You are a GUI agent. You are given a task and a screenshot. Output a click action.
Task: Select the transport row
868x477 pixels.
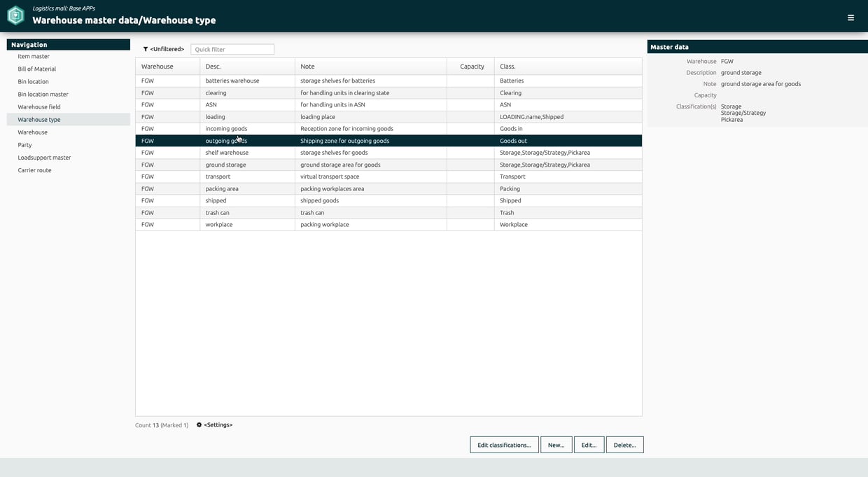(x=388, y=177)
